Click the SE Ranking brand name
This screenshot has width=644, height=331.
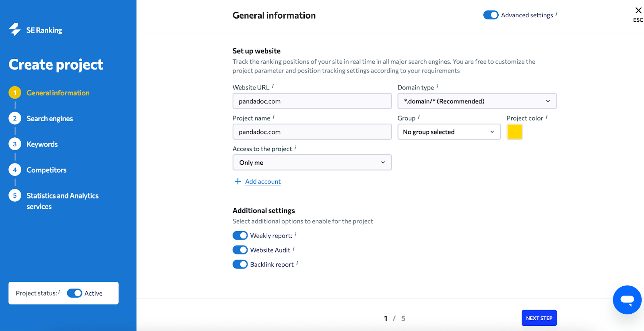pos(44,30)
